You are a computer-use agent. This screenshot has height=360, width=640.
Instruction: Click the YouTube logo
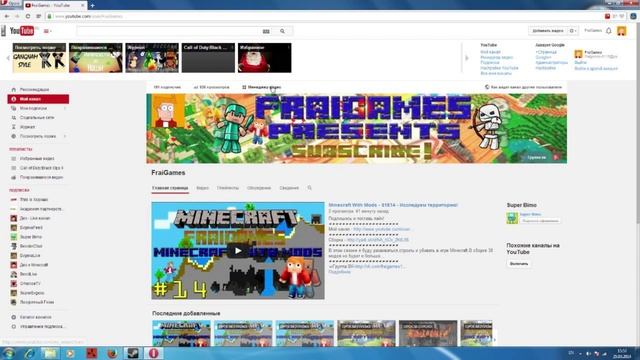click(22, 31)
